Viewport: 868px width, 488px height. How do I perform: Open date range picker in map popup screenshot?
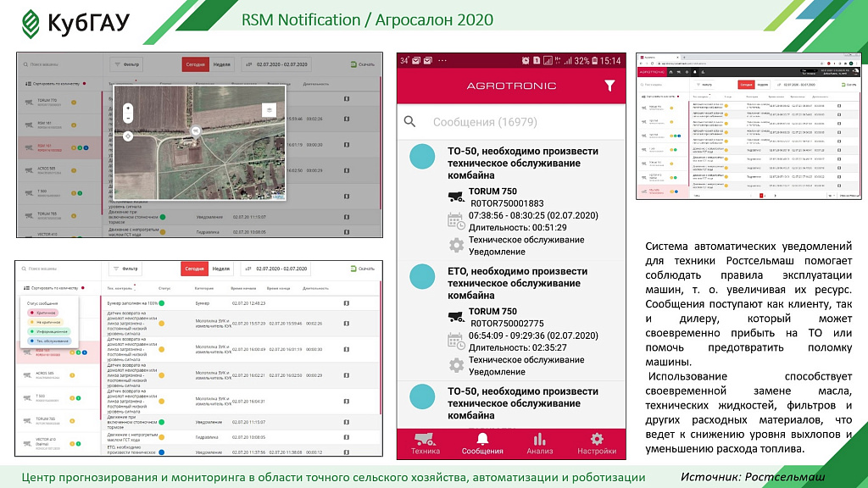click(x=276, y=64)
